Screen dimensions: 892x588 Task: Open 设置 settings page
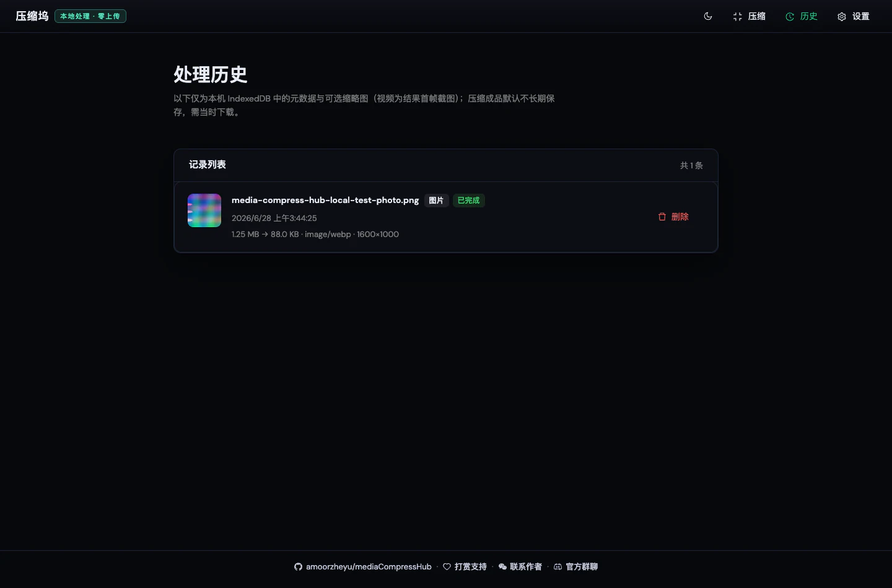point(854,17)
